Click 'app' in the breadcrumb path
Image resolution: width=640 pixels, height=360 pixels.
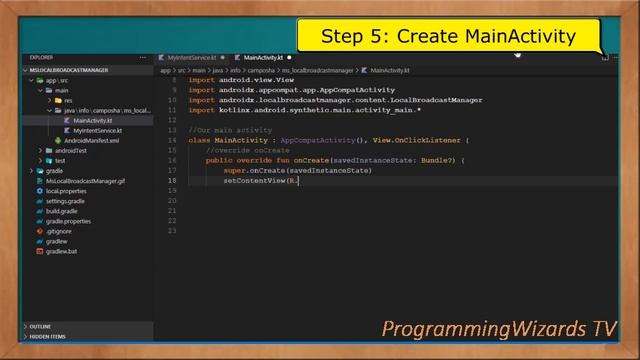(165, 70)
